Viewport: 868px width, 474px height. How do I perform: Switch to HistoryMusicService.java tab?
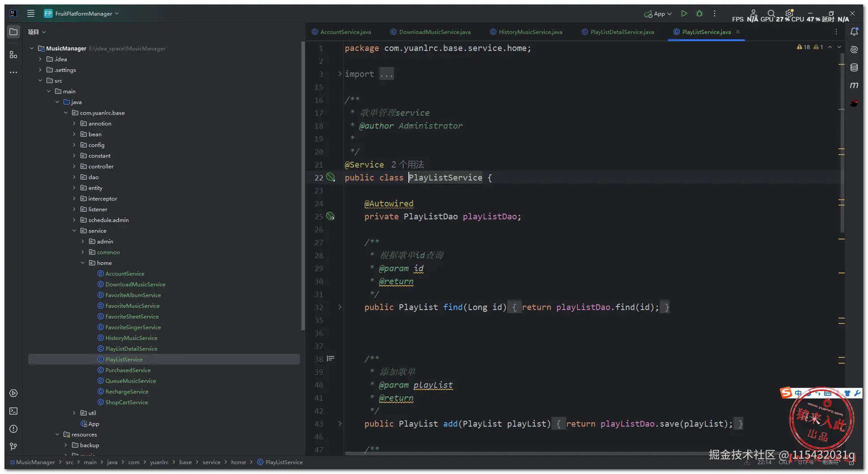click(x=526, y=32)
